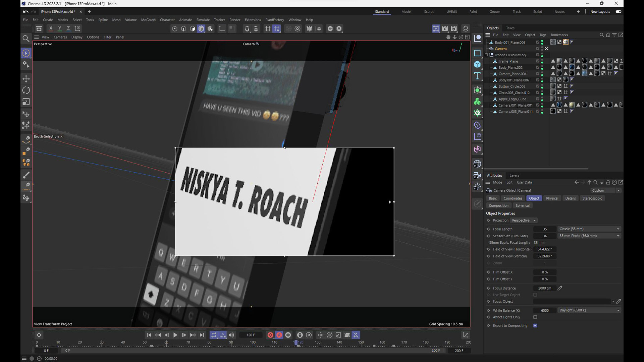Open the Daylight (6500 K) white balance dropdown
Image resolution: width=644 pixels, height=362 pixels.
pos(589,310)
